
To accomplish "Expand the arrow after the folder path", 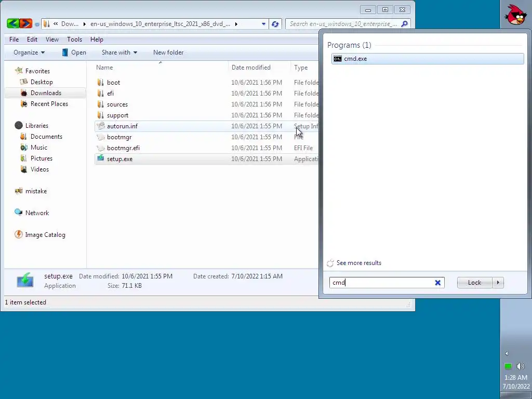I will point(236,24).
